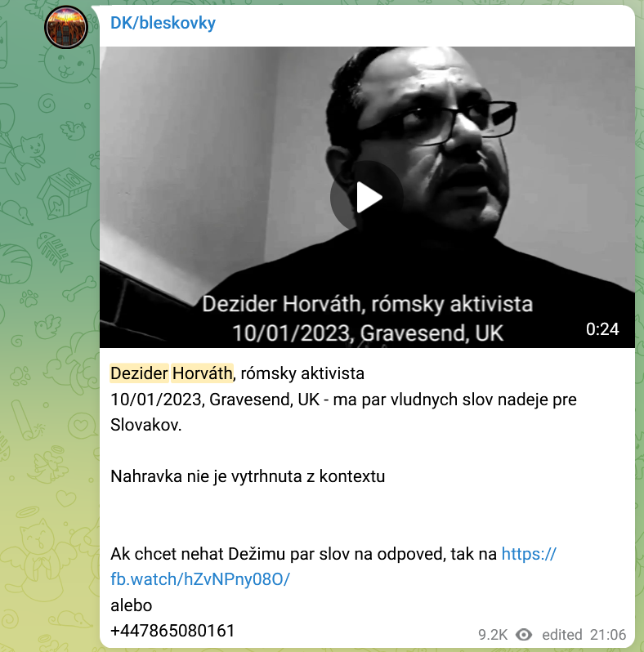Select the highlighted word Dezider in the caption
644x652 pixels.
pos(140,373)
